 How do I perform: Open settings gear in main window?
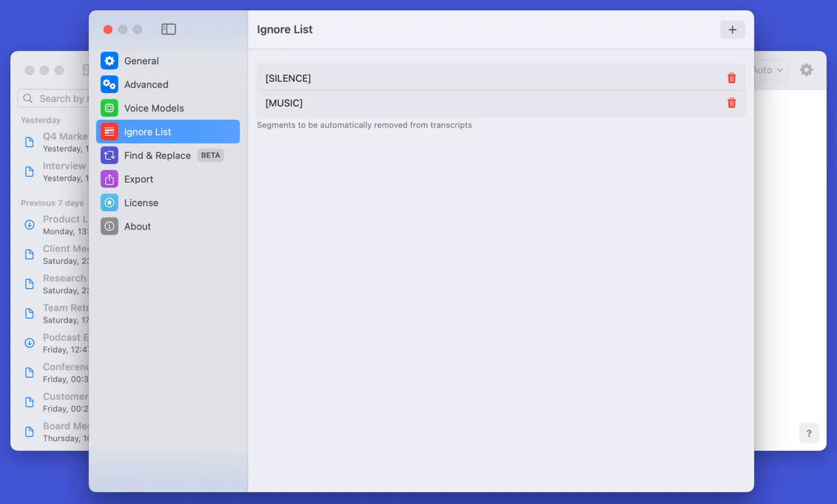tap(806, 70)
